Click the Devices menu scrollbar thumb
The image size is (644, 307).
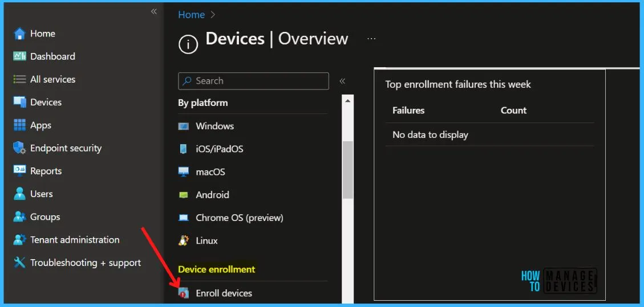[348, 170]
